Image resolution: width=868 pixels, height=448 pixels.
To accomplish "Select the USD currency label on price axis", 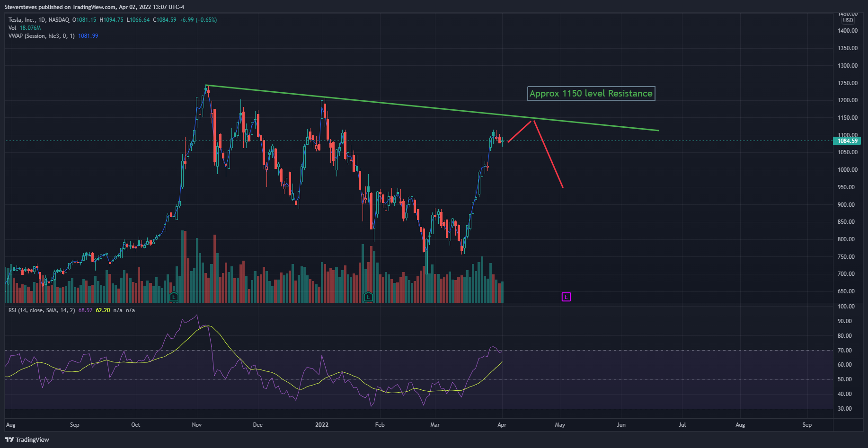I will (848, 20).
